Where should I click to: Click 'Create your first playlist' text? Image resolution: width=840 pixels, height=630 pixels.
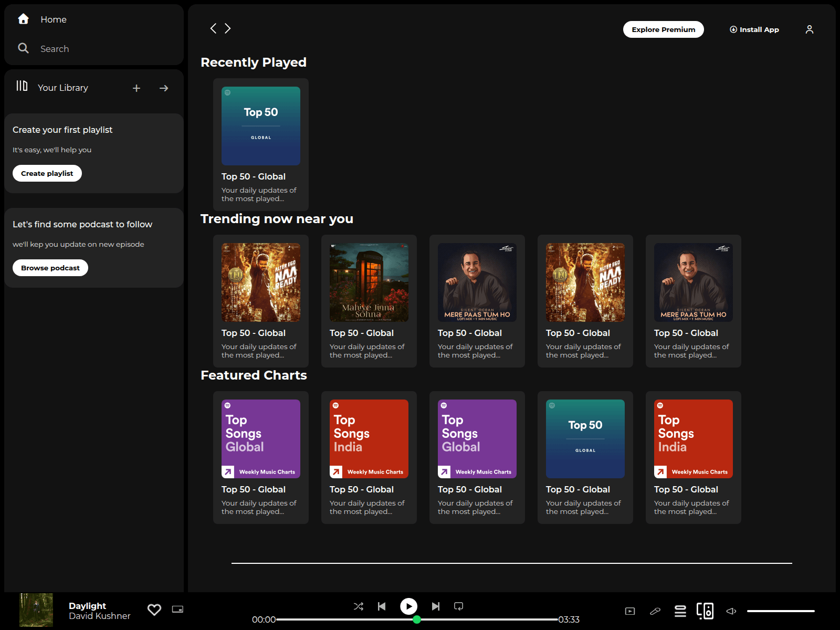coord(62,130)
